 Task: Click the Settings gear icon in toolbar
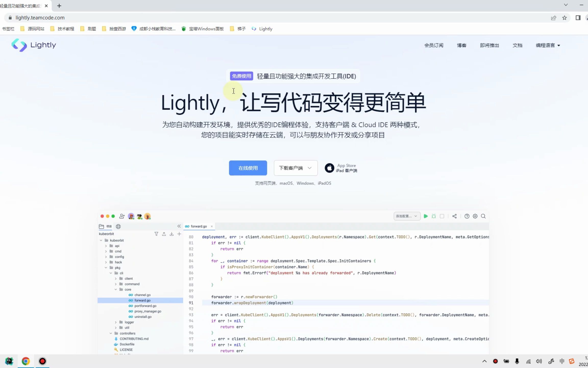tap(475, 216)
